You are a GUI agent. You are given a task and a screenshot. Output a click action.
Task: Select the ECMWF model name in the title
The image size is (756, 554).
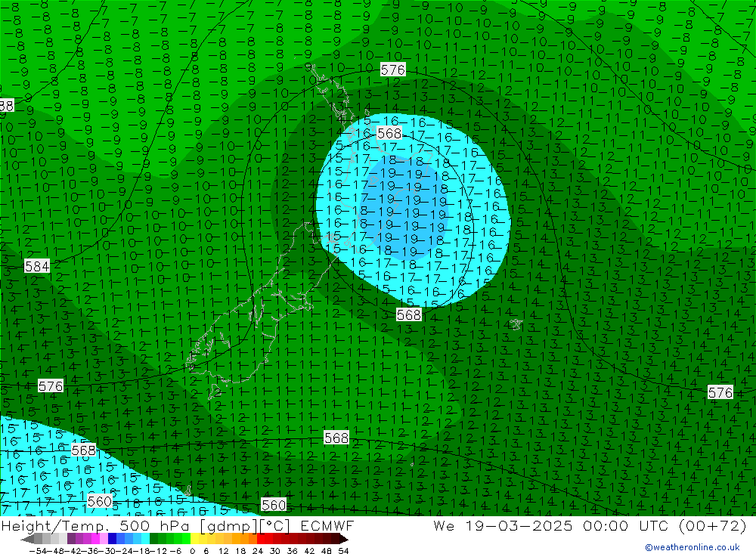click(x=327, y=526)
